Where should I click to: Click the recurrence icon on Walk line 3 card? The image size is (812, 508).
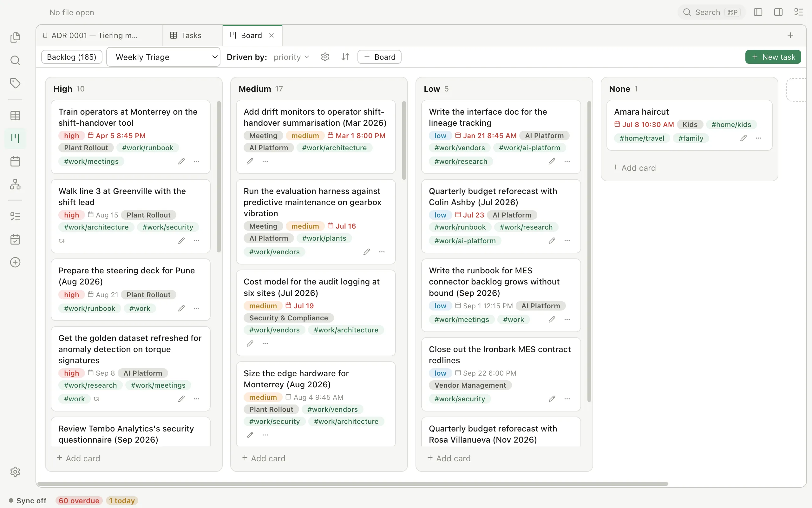coord(62,241)
